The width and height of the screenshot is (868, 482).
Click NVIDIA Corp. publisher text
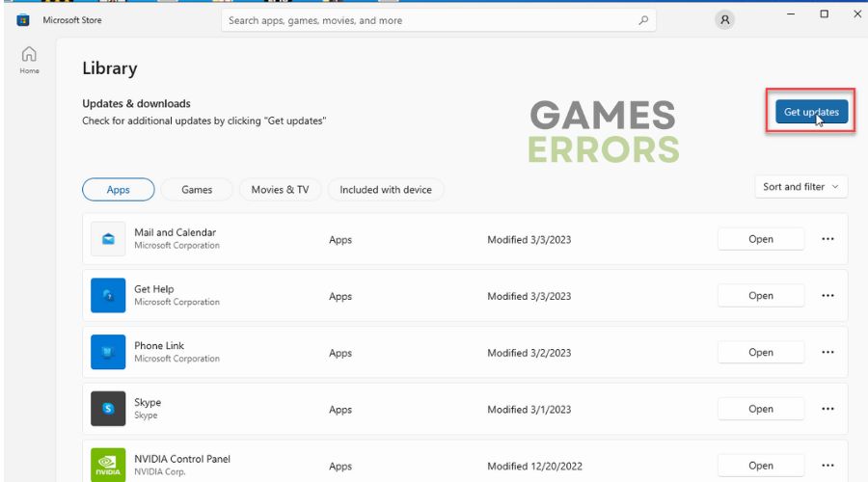tap(159, 471)
